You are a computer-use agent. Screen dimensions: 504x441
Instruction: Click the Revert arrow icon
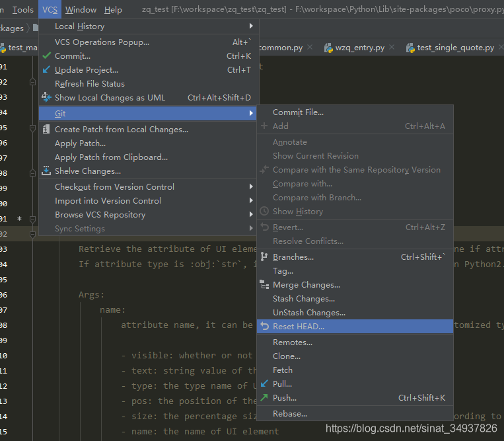coord(264,227)
